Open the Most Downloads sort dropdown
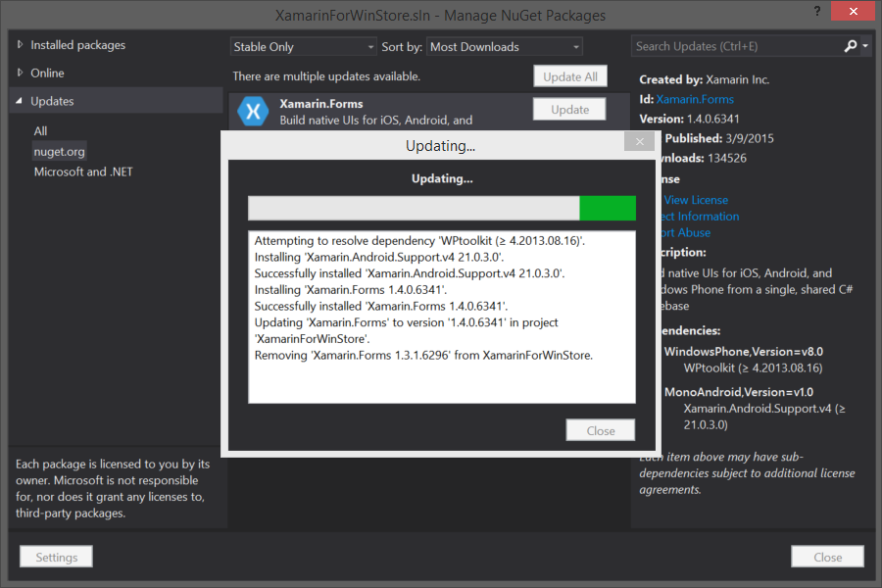This screenshot has height=588, width=882. pos(505,47)
